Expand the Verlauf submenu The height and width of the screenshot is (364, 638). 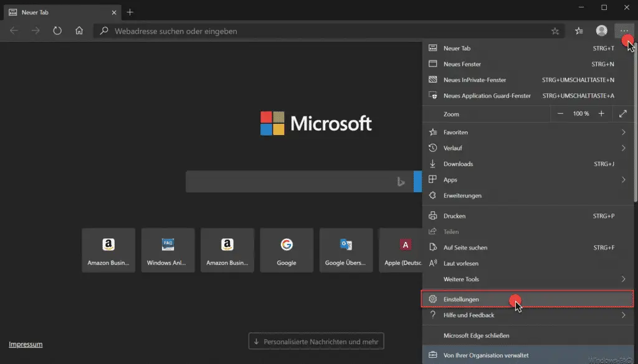pos(527,148)
